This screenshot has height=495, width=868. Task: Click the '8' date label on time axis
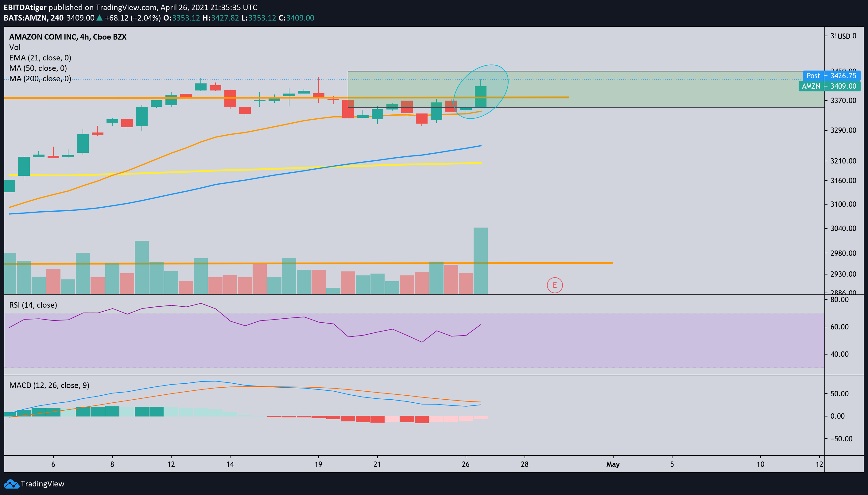[112, 464]
